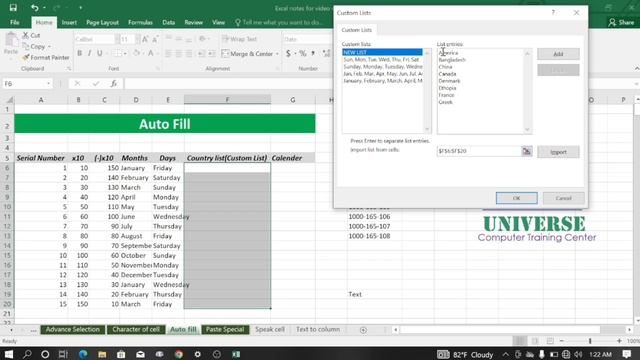The width and height of the screenshot is (640, 360).
Task: Switch to the Formulas tab
Action: [140, 22]
